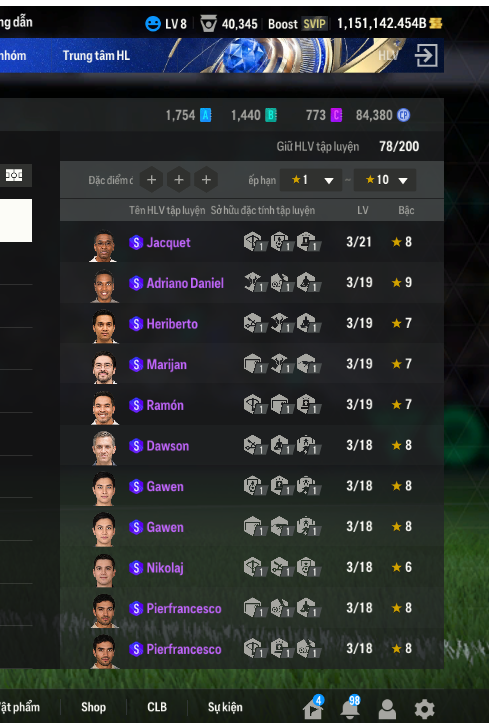The image size is (489, 723).
Task: Click the blue smiley LV 8 icon
Action: (x=153, y=24)
